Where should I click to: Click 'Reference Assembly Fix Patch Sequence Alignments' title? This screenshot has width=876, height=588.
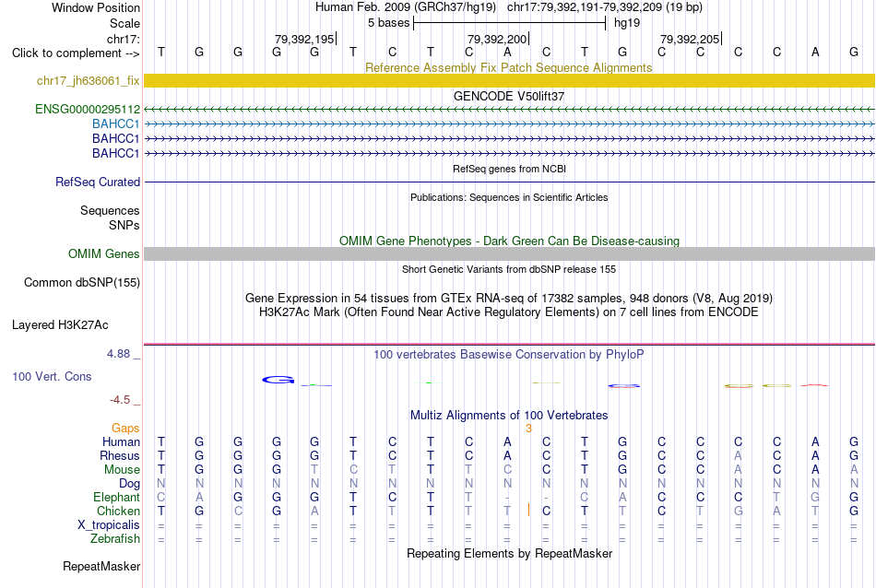[508, 67]
